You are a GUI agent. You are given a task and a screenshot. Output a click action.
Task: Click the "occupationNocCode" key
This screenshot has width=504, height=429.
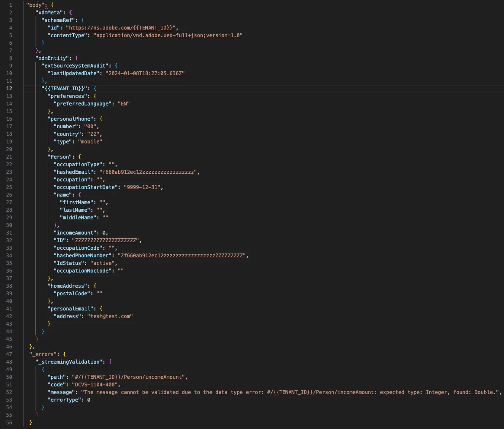pyautogui.click(x=83, y=271)
